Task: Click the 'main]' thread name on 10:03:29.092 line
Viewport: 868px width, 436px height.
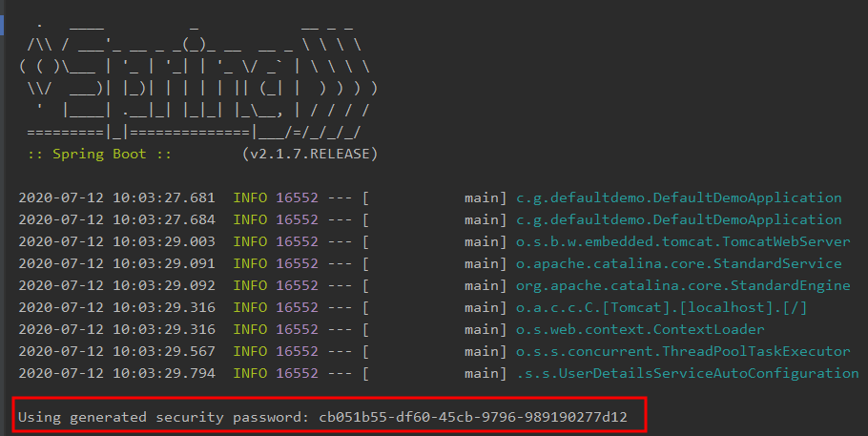Action: [x=486, y=285]
